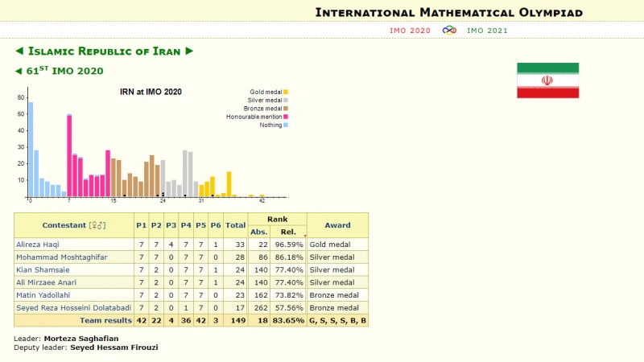Click the Iran flag image
Image resolution: width=644 pixels, height=362 pixels.
click(547, 80)
